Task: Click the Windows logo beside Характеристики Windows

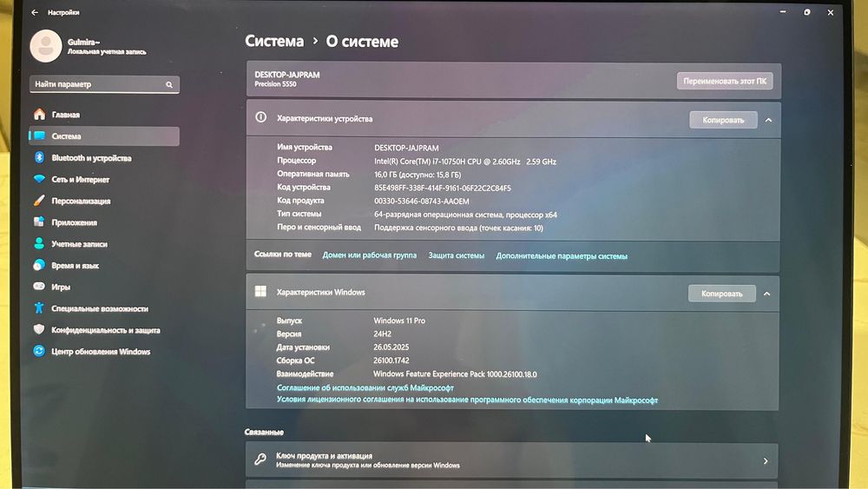Action: pos(260,291)
